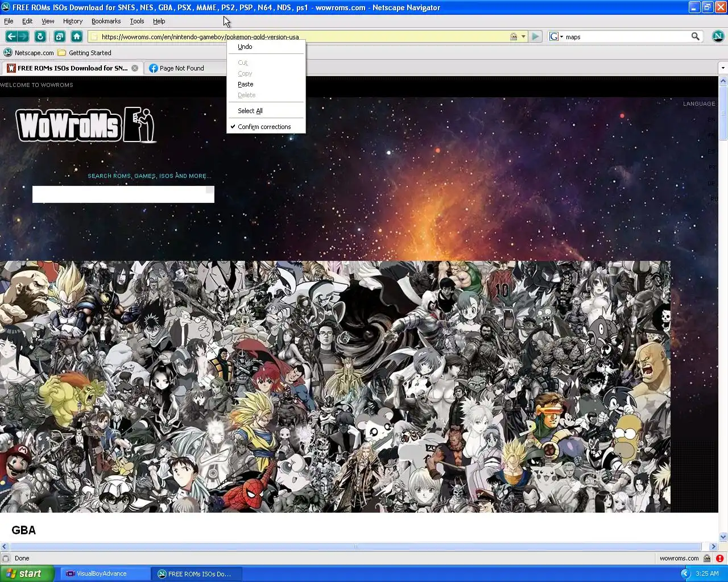Go to the home page icon
The width and height of the screenshot is (728, 582).
(77, 36)
